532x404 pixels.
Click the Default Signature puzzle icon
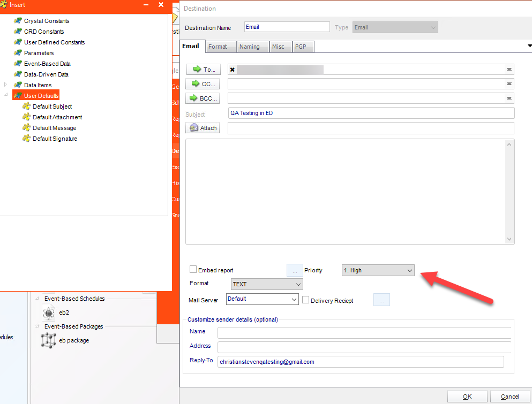pos(26,139)
